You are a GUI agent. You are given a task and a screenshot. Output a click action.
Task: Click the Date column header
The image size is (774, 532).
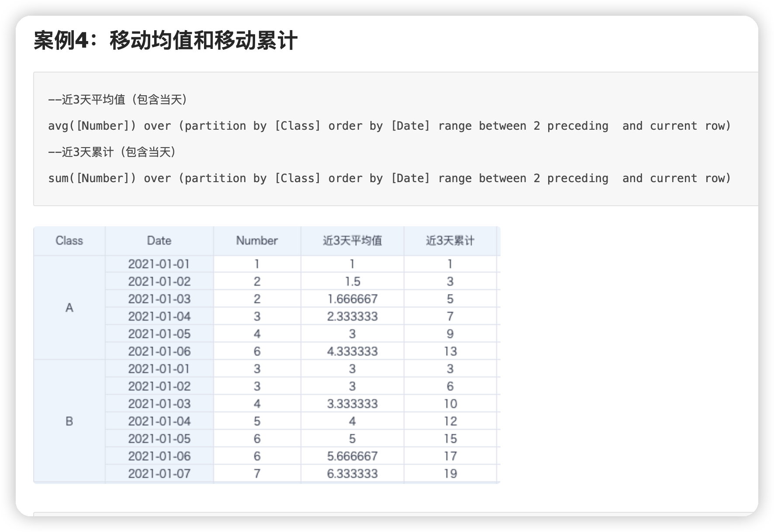(159, 241)
